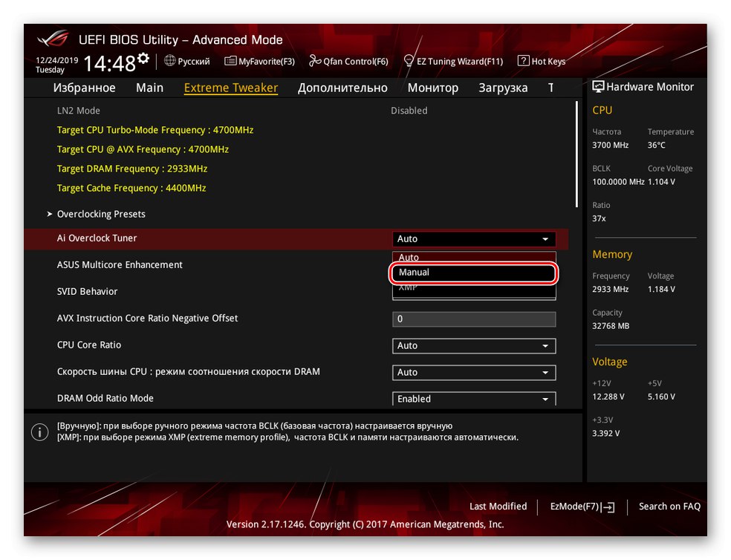The width and height of the screenshot is (731, 560).
Task: Click Target DRAM Frequency : 2933MHz text
Action: 132,169
